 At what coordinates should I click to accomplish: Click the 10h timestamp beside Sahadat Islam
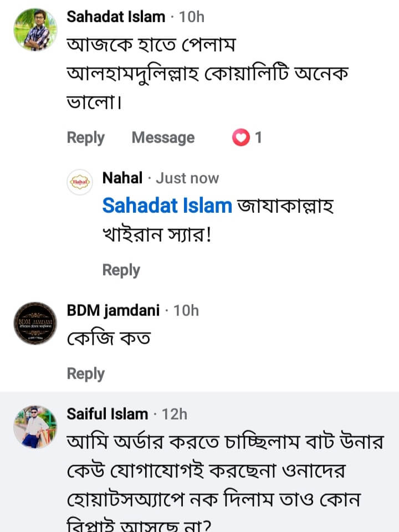click(192, 17)
